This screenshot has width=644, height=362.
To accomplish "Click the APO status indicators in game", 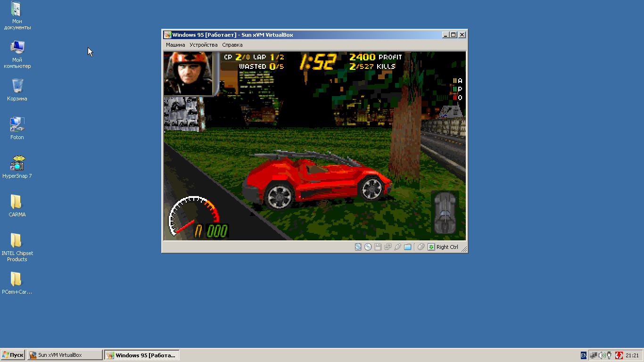I will [457, 89].
